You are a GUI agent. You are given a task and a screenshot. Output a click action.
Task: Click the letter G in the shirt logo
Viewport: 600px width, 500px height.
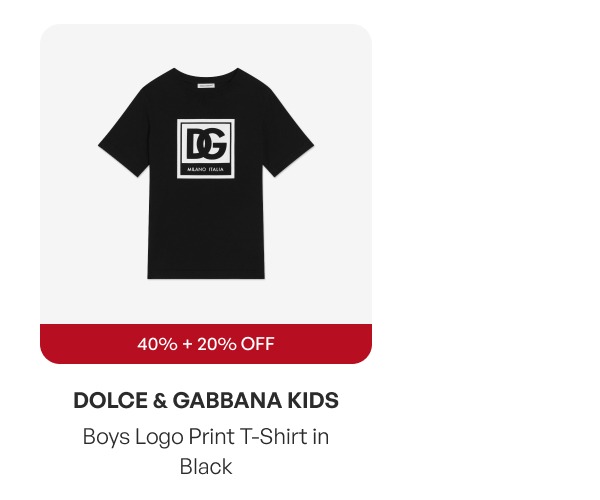click(x=214, y=144)
